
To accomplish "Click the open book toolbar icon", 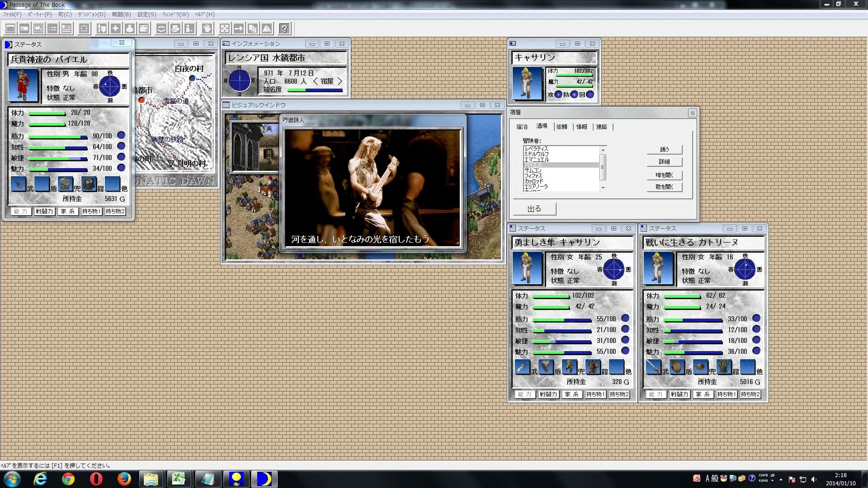I will click(x=175, y=29).
